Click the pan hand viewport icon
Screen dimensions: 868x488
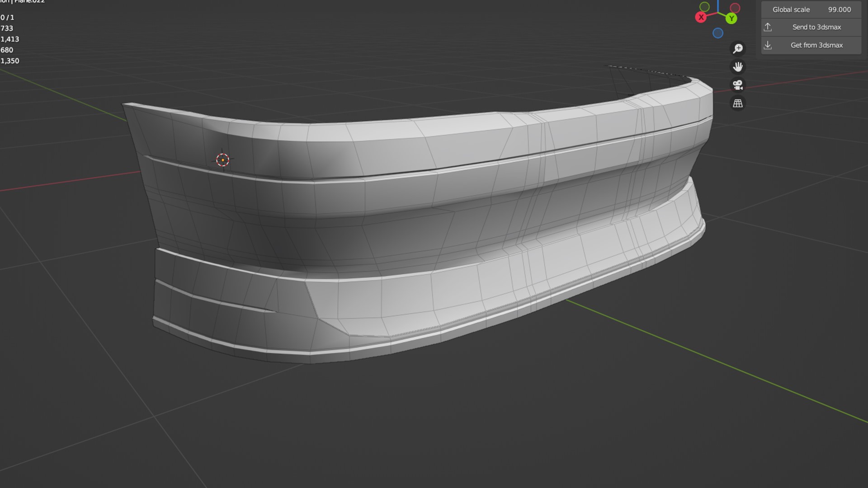tap(738, 67)
